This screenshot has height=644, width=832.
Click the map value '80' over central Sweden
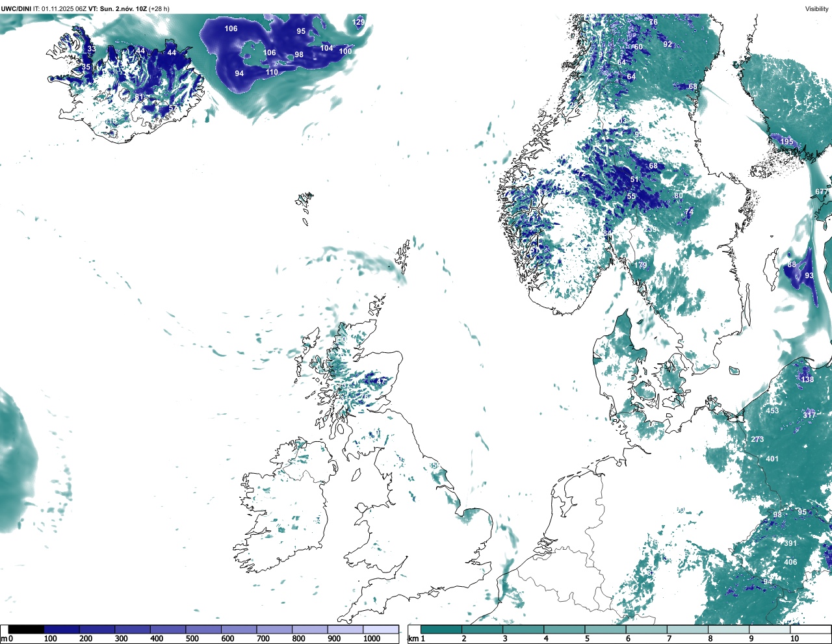(679, 196)
